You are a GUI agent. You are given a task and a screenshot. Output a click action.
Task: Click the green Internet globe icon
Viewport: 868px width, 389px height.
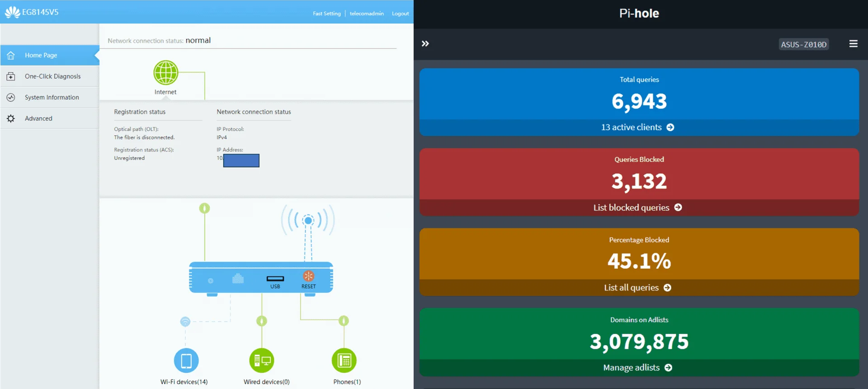(166, 72)
